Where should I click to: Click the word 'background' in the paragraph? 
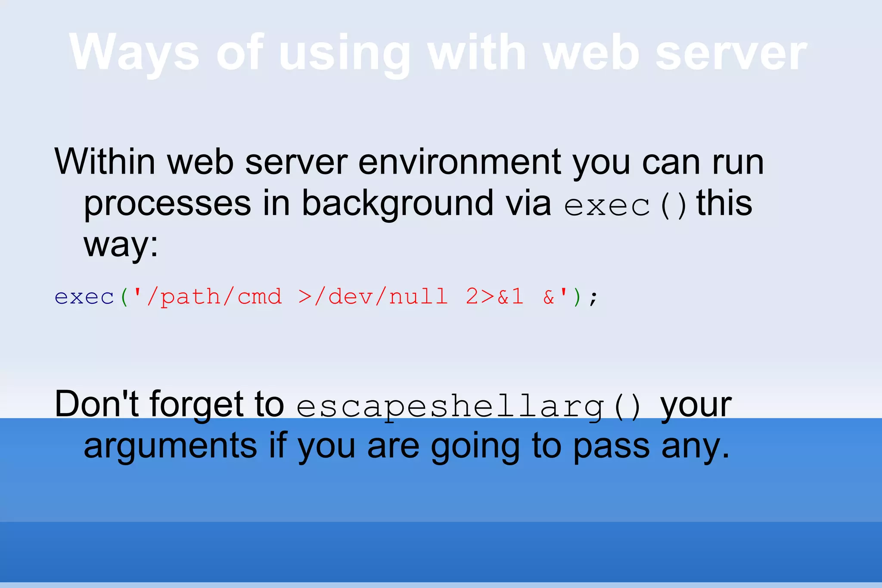[x=397, y=203]
